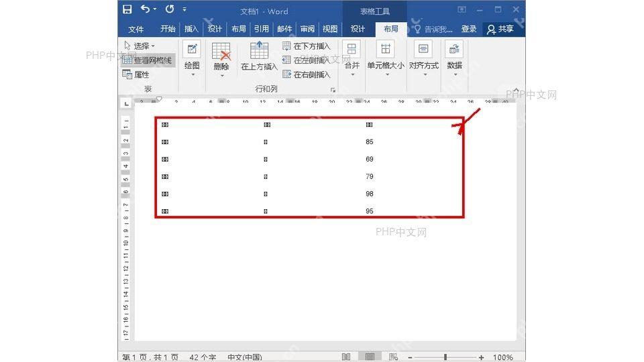This screenshot has width=644, height=362.
Task: Click the page count in status bar
Action: click(x=150, y=357)
